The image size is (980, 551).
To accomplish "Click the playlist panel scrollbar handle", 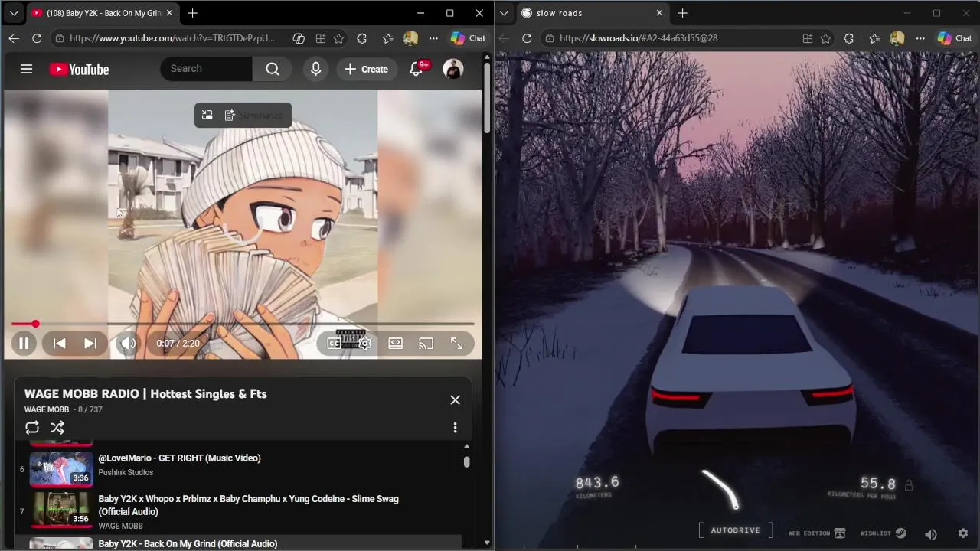I will pos(466,461).
